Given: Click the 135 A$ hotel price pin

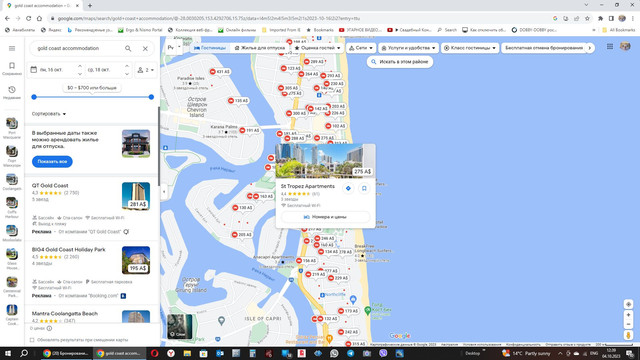Looking at the screenshot, I should (238, 100).
